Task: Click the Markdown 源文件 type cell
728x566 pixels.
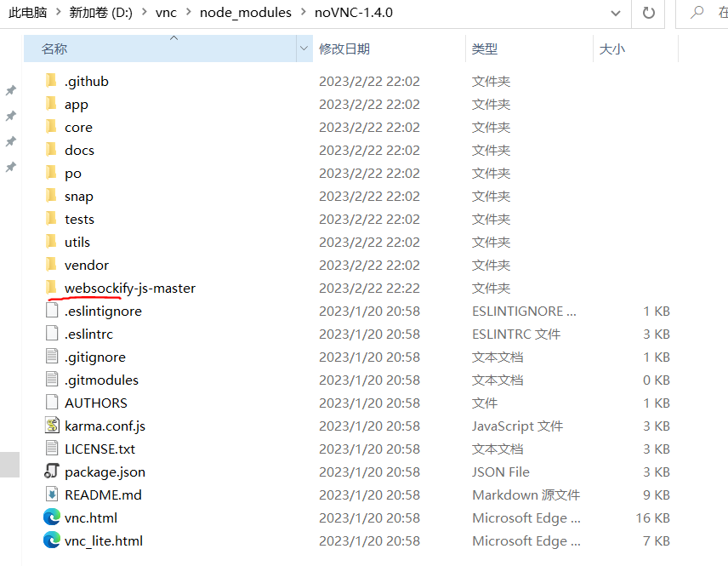Action: [x=526, y=495]
